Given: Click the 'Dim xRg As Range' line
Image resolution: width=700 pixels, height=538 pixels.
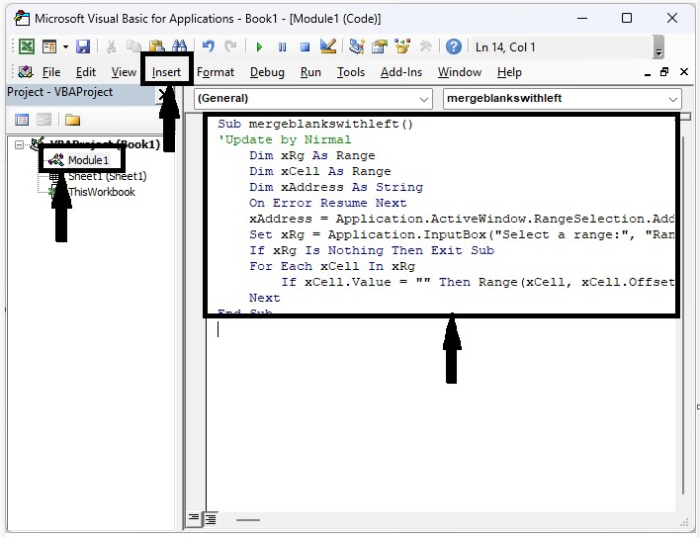Looking at the screenshot, I should 312,155.
